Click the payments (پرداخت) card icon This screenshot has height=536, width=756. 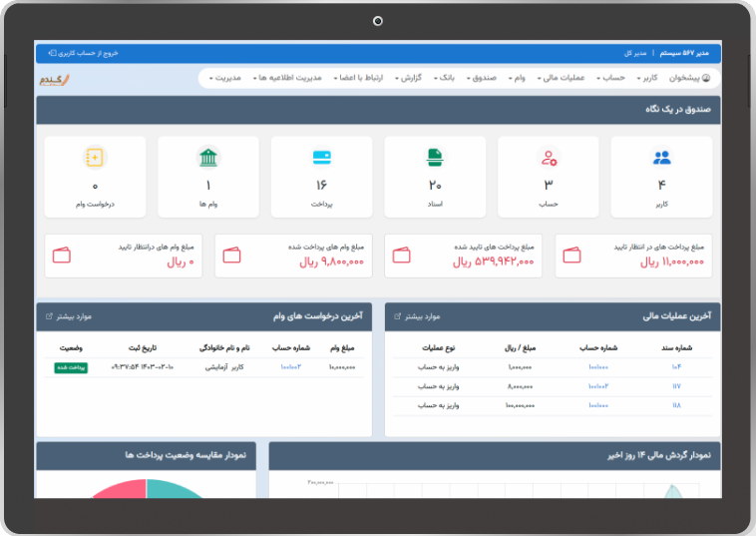pyautogui.click(x=321, y=158)
